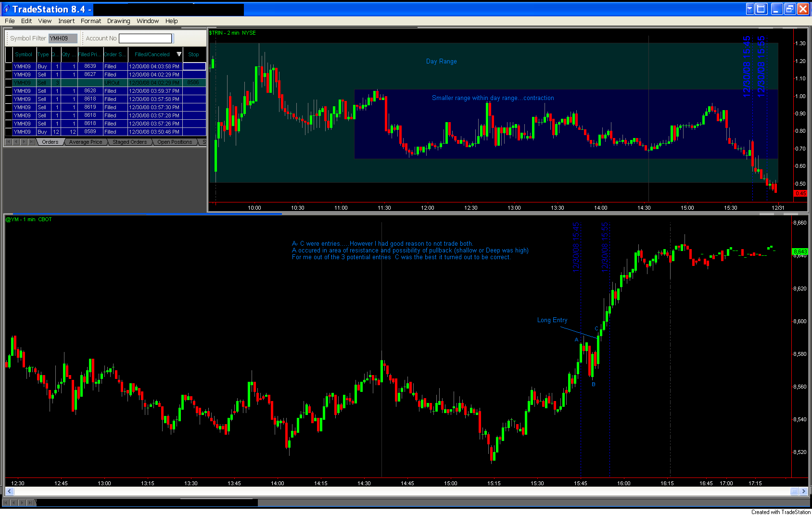Select the UROut Sell order row
This screenshot has width=812, height=515.
109,83
